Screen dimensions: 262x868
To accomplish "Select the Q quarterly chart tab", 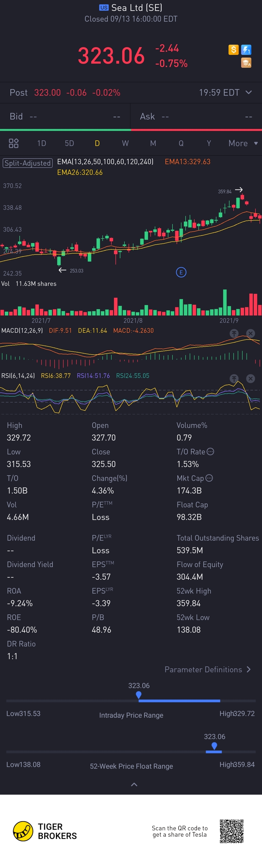I will click(181, 143).
